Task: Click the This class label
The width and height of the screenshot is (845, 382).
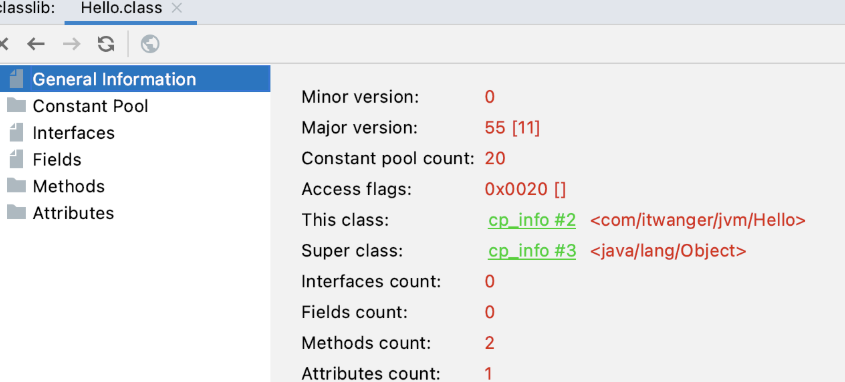Action: pos(345,220)
